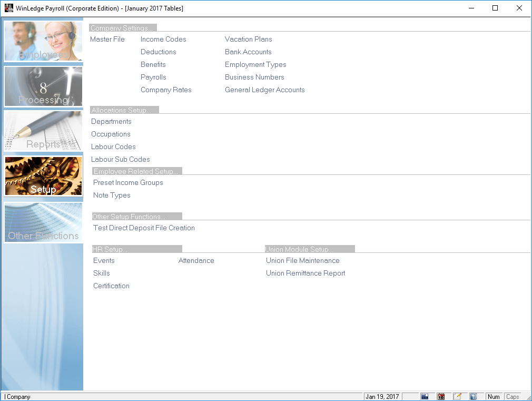Click the help question mark status icon
The height and width of the screenshot is (401, 532).
(473, 396)
